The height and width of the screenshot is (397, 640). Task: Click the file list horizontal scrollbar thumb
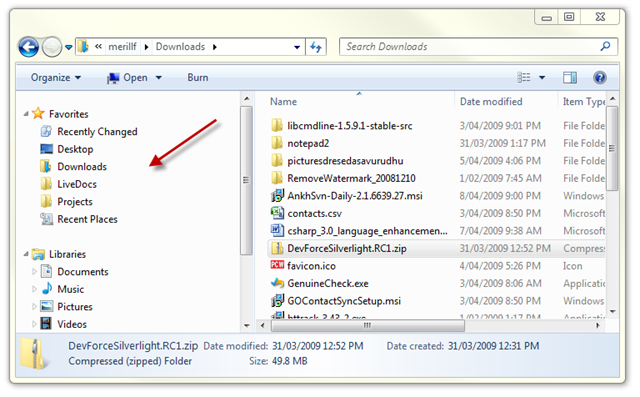367,326
